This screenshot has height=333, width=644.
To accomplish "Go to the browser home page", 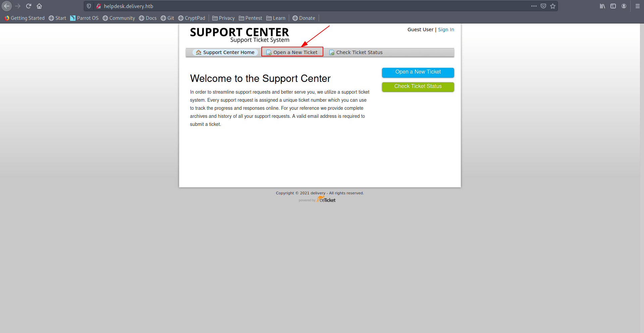I will coord(39,6).
